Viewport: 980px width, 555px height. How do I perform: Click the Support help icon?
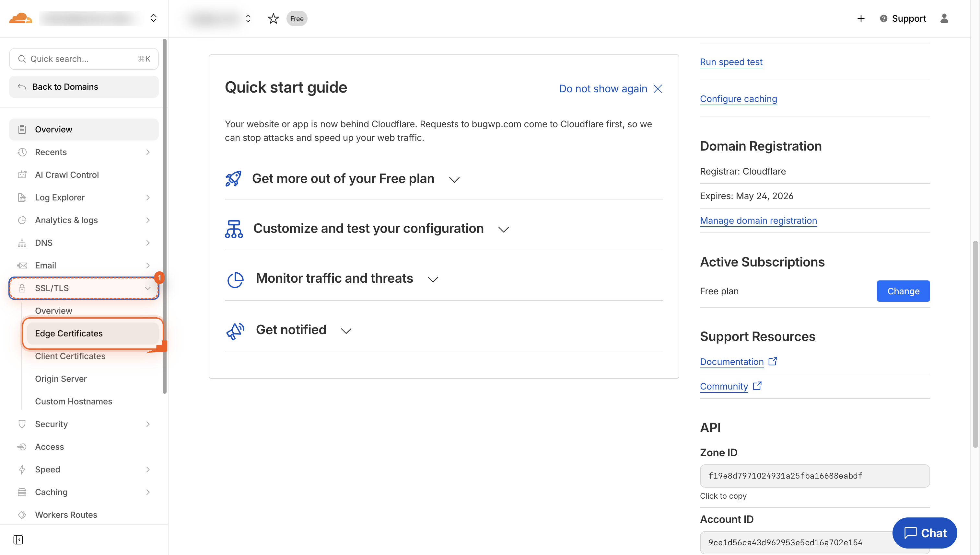pyautogui.click(x=883, y=18)
